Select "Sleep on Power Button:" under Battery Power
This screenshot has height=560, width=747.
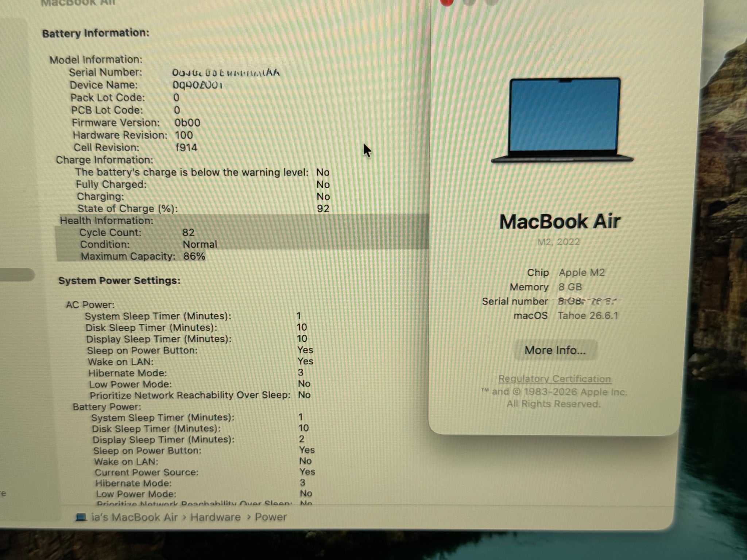pos(147,450)
